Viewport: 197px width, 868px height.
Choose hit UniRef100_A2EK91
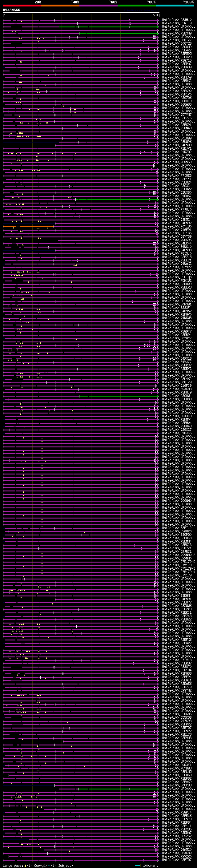pyautogui.click(x=177, y=125)
